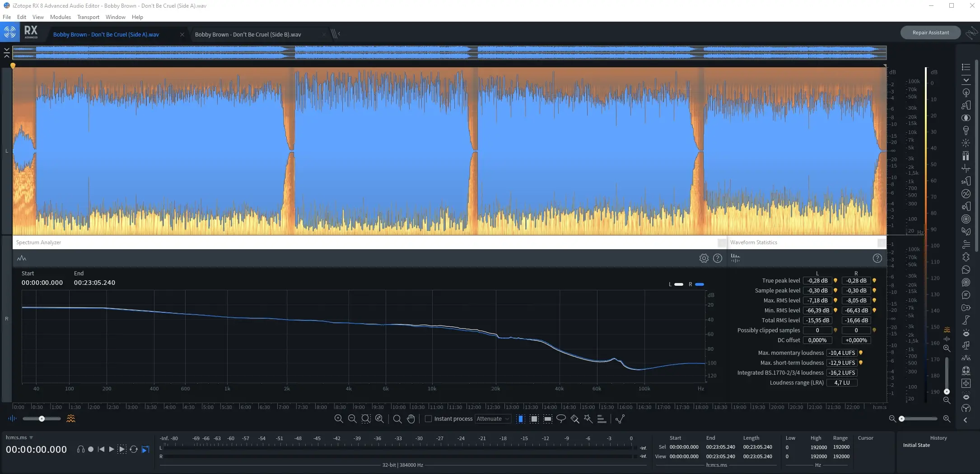Open the De-clip module
This screenshot has width=980, height=474.
pos(966,156)
